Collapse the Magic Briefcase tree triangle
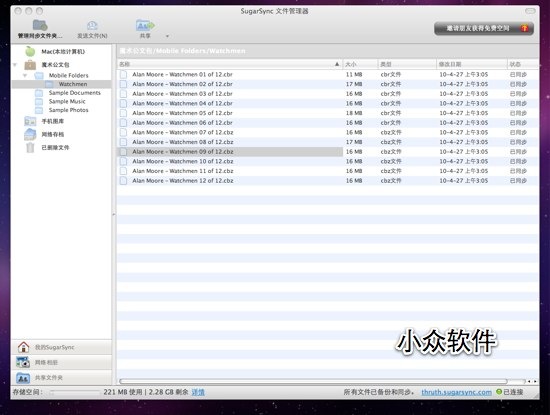Image resolution: width=550 pixels, height=415 pixels. coord(15,65)
